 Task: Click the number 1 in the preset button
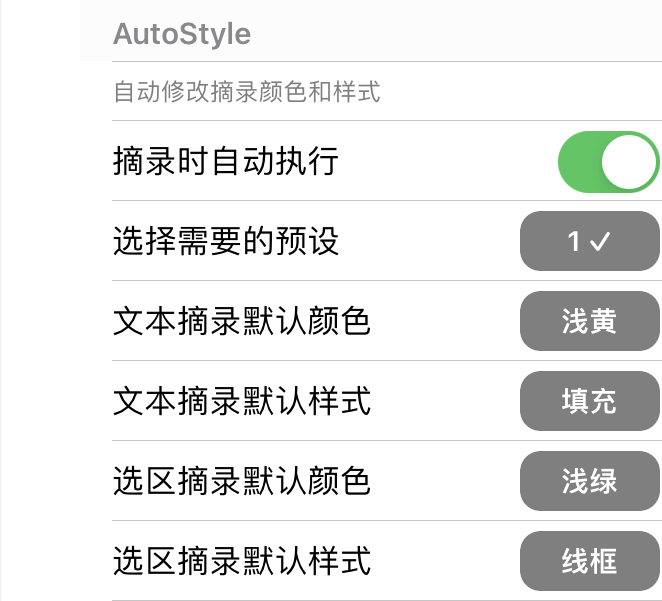coord(574,241)
